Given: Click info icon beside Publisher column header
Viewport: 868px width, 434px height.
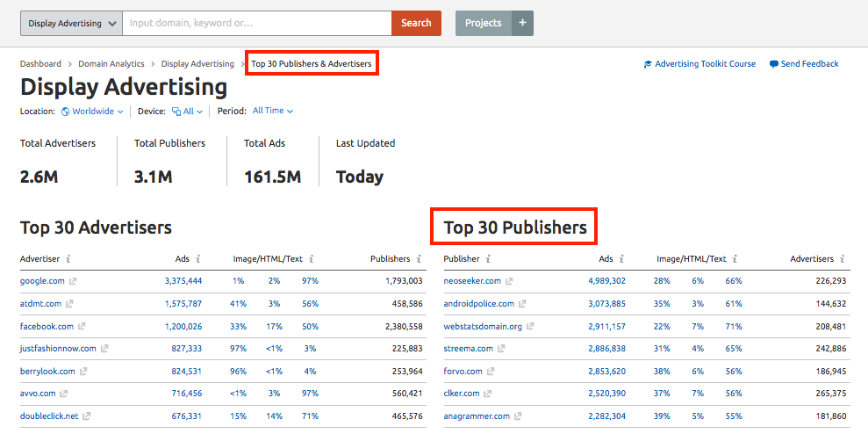Looking at the screenshot, I should click(488, 259).
